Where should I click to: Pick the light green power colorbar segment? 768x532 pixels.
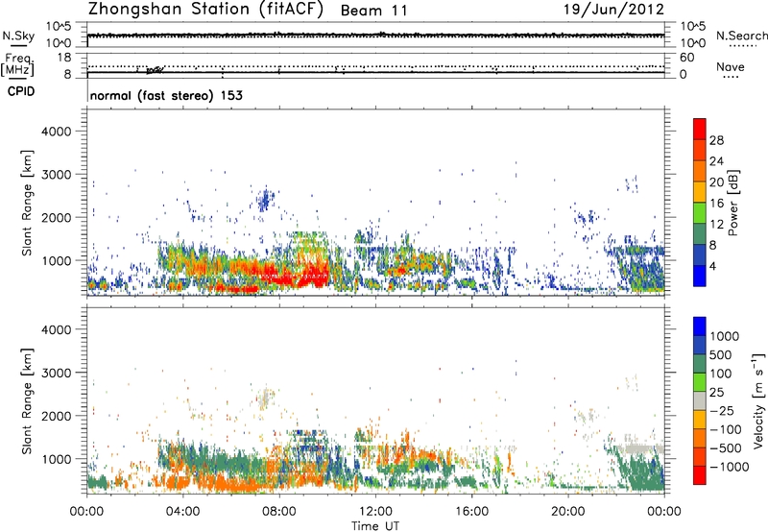click(700, 213)
